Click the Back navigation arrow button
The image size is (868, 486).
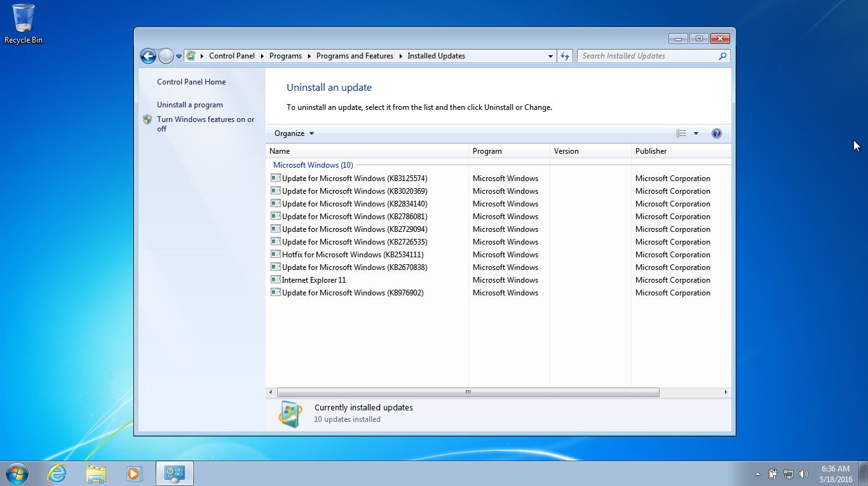(x=148, y=56)
